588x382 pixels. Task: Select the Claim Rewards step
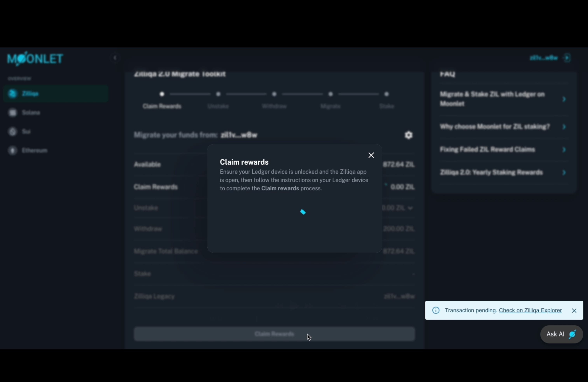pyautogui.click(x=162, y=106)
